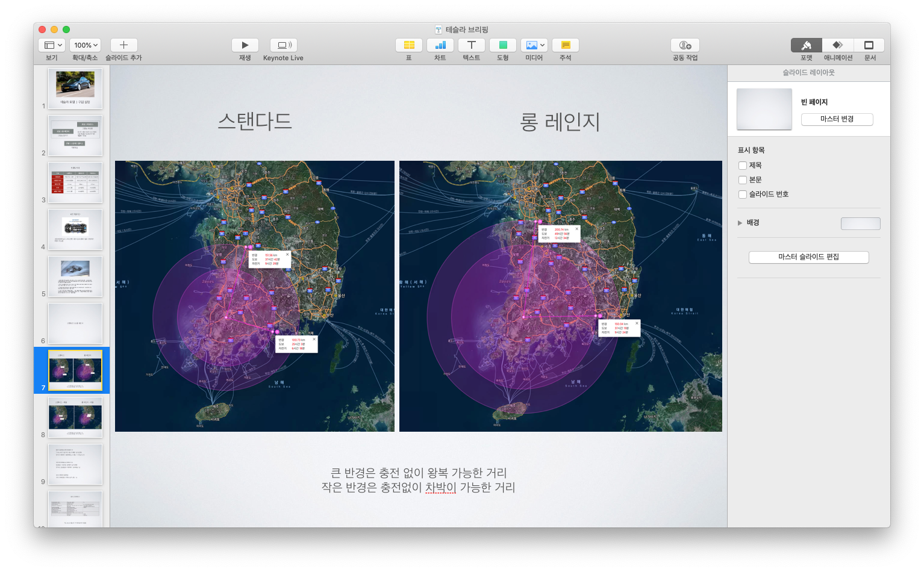Select slide 3 thumbnail with red table
The height and width of the screenshot is (572, 924).
(75, 182)
